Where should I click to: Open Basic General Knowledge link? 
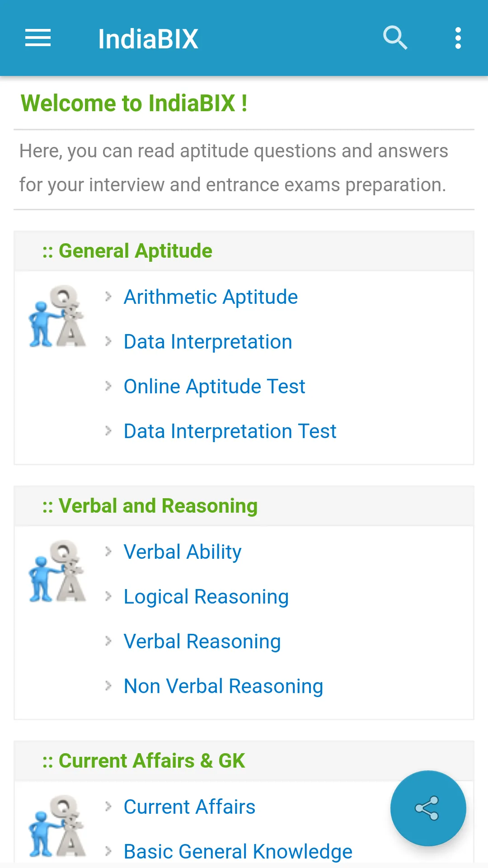238,852
